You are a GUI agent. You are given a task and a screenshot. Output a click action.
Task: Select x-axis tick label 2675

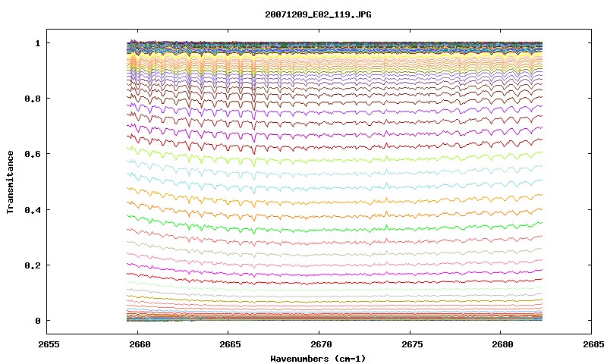pos(411,344)
